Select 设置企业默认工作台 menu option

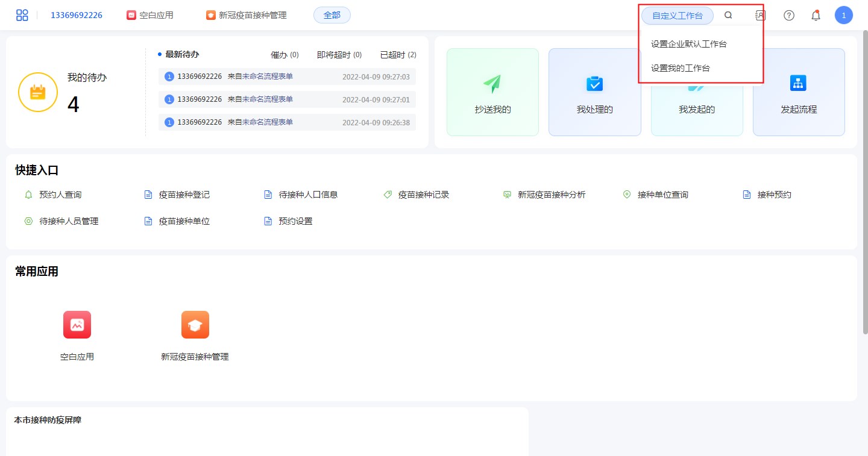click(x=688, y=44)
